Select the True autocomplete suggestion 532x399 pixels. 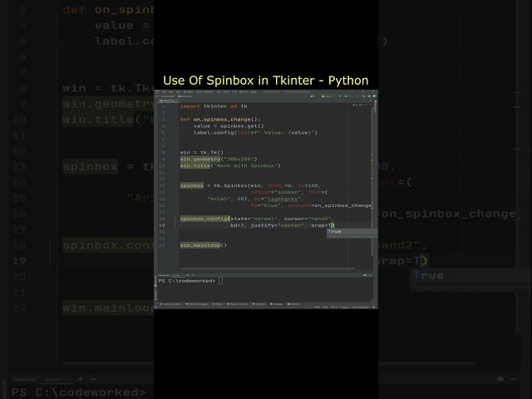(352, 232)
